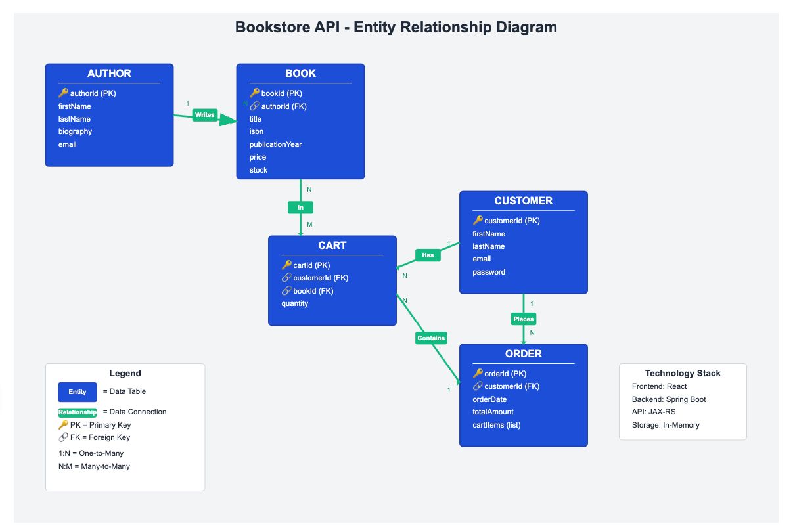Click the key icon beside bookId (PK)
Image resolution: width=795 pixels, height=532 pixels.
click(x=254, y=93)
